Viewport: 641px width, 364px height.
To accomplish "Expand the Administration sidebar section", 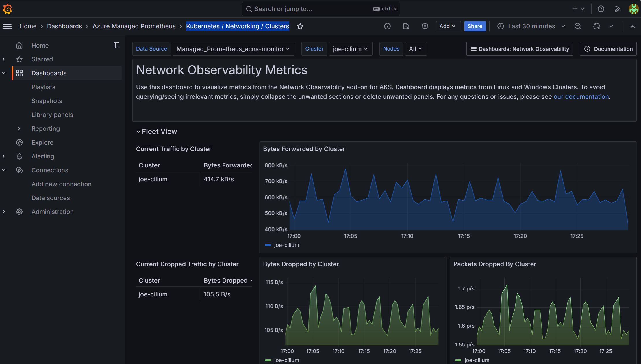I will coord(4,212).
